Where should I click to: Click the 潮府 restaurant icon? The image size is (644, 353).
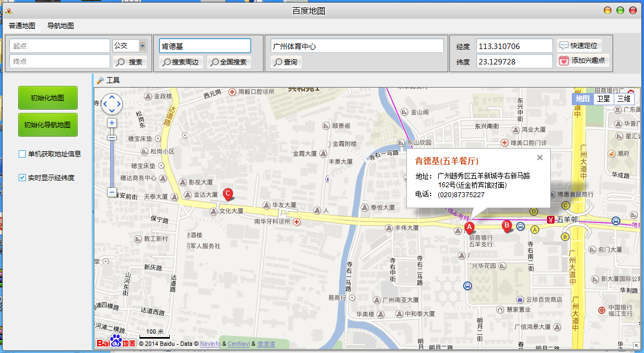pos(611,154)
